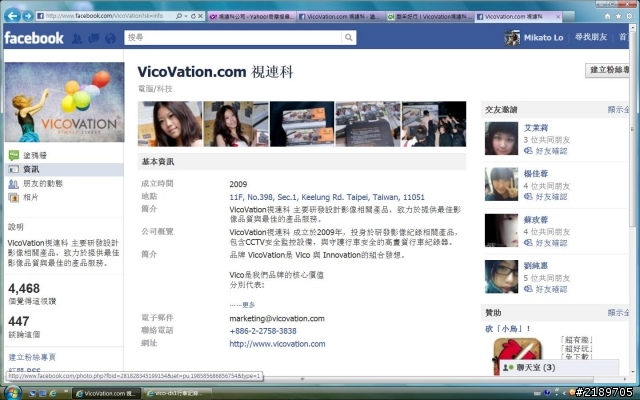
Task: Open fifth photo showing the crowd
Action: 434,124
